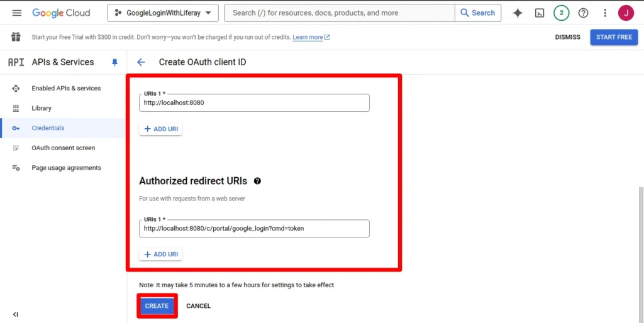
Task: Activate Cloud Shell terminal icon
Action: (x=540, y=13)
